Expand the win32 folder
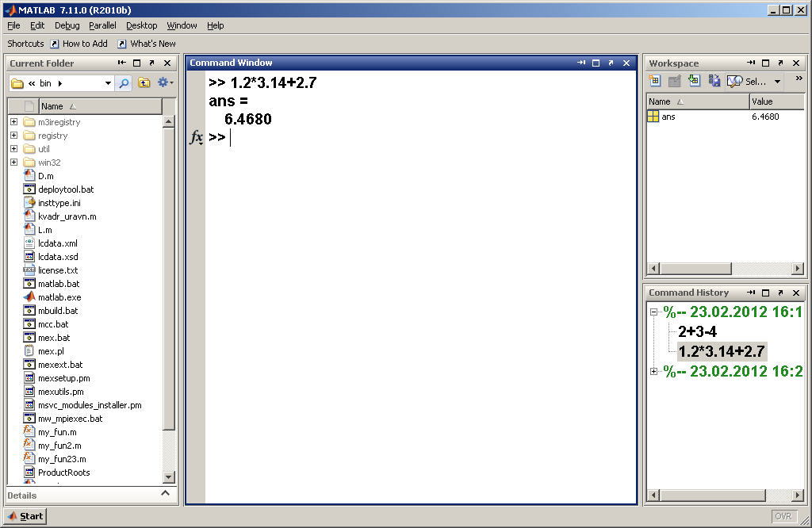812x528 pixels. 14,163
